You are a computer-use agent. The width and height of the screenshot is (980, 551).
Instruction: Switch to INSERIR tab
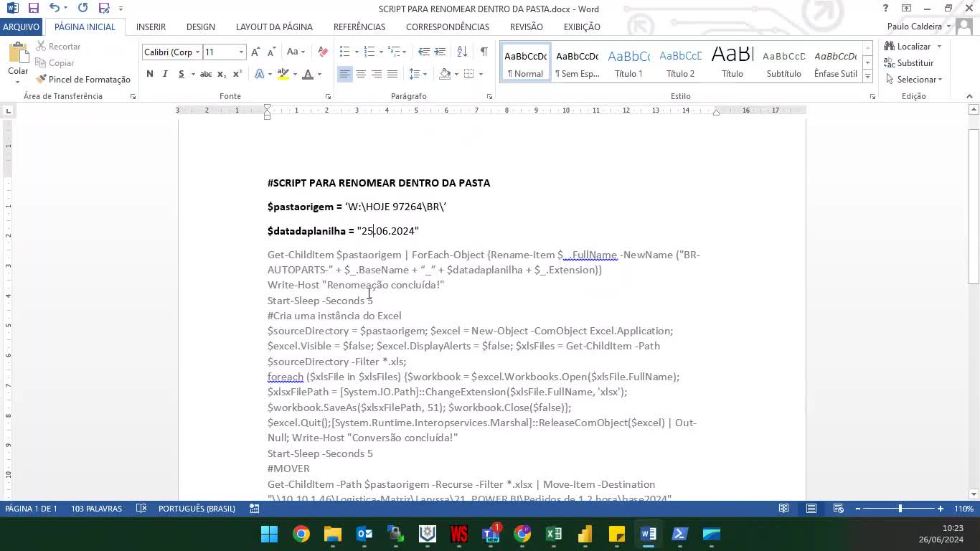(x=151, y=27)
